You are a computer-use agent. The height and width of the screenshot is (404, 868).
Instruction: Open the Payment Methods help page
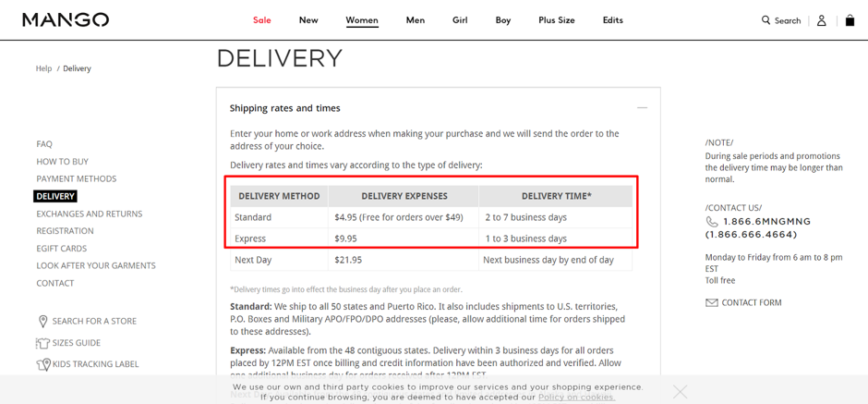[77, 178]
